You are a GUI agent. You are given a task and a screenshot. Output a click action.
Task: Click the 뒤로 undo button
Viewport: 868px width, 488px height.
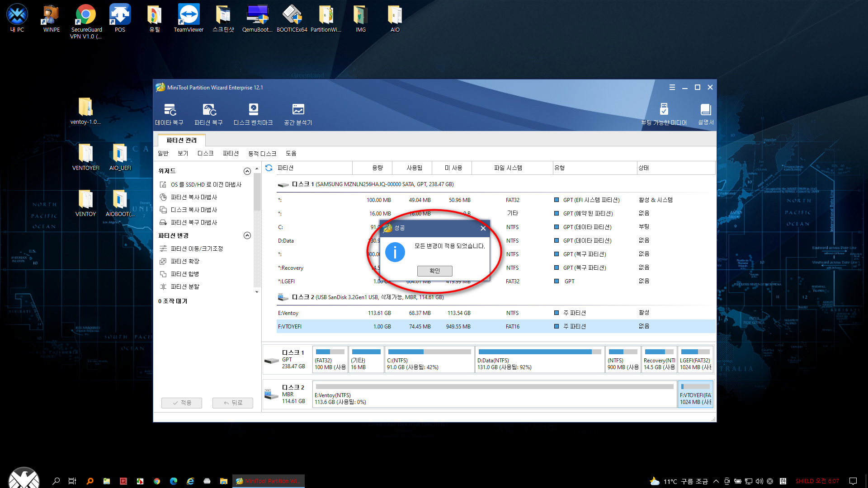(233, 403)
